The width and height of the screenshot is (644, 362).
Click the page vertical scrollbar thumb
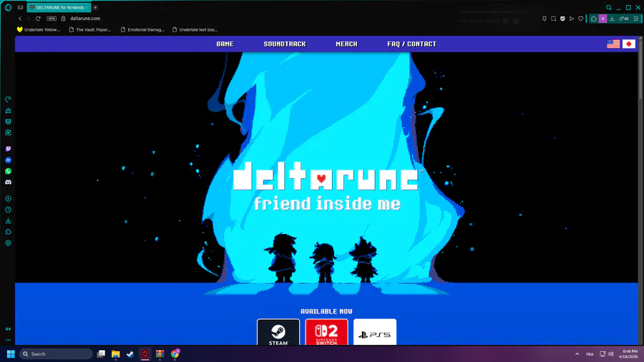pos(640,69)
